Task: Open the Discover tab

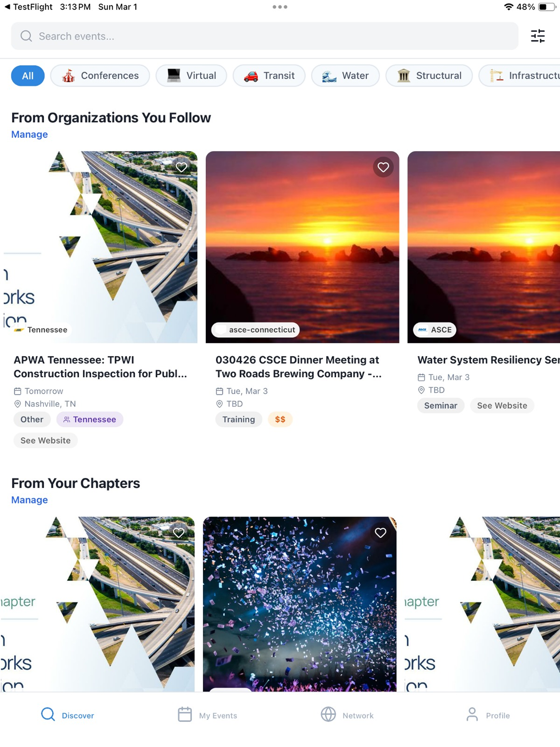Action: (68, 715)
